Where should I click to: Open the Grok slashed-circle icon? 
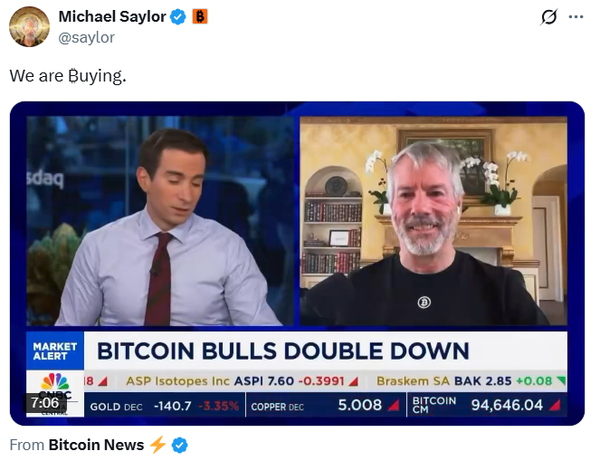pyautogui.click(x=549, y=17)
